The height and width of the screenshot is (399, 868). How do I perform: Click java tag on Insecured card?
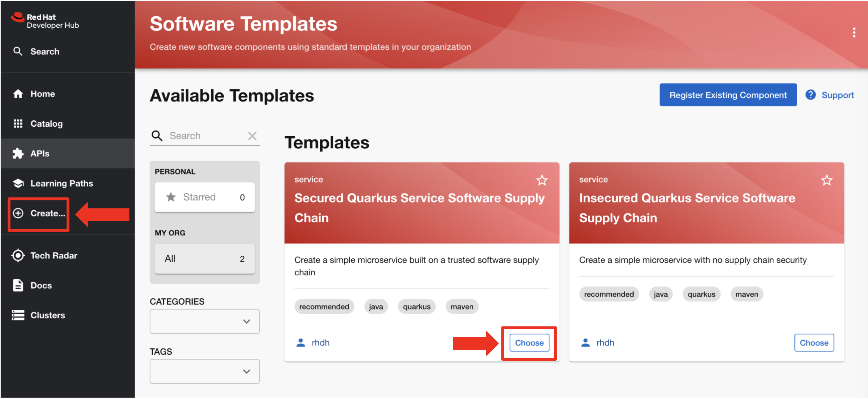660,294
